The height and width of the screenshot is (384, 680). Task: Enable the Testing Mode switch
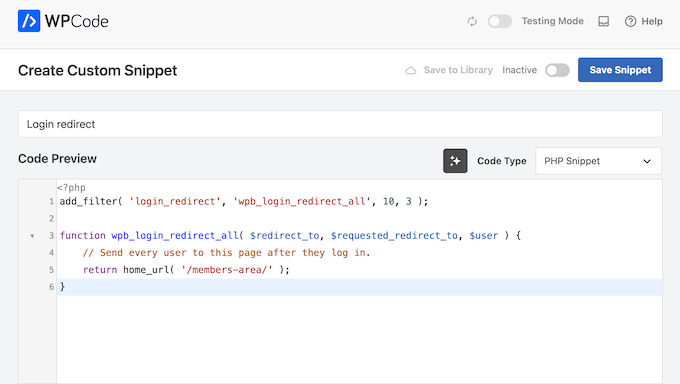tap(500, 21)
